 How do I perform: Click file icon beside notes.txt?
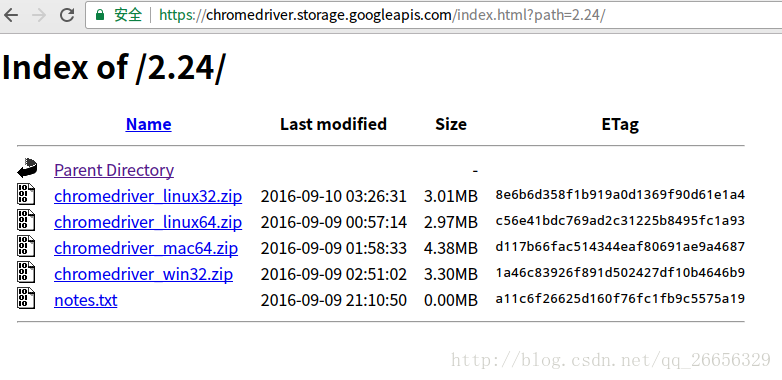coord(26,298)
